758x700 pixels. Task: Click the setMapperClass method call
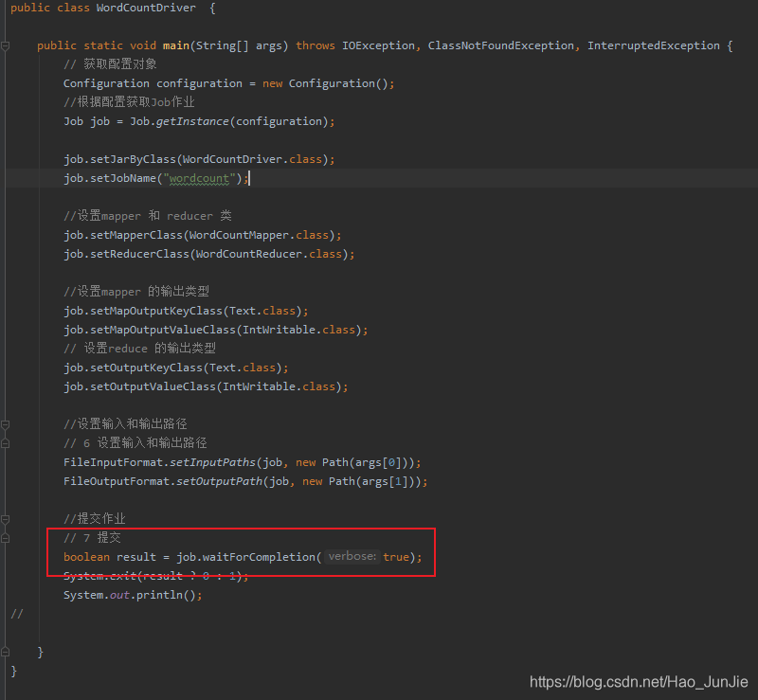[136, 235]
